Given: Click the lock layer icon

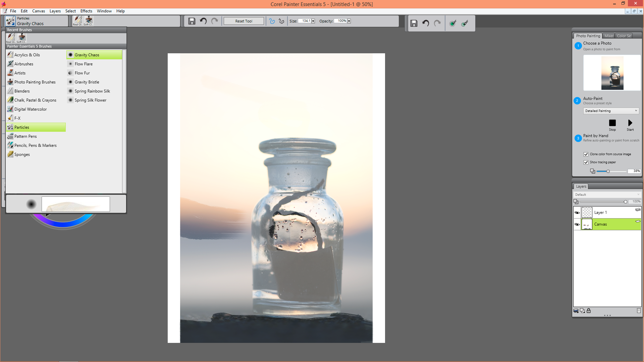Looking at the screenshot, I should 589,311.
